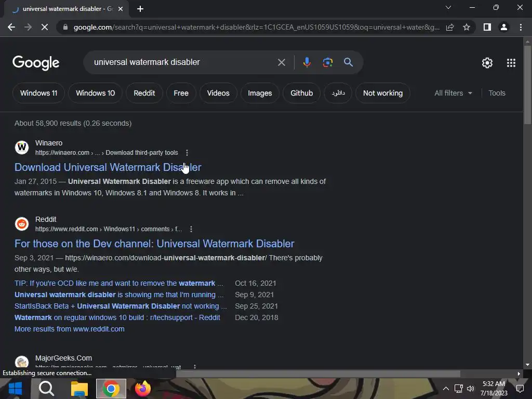Search by voice microphone icon
This screenshot has height=399, width=532.
(x=307, y=62)
